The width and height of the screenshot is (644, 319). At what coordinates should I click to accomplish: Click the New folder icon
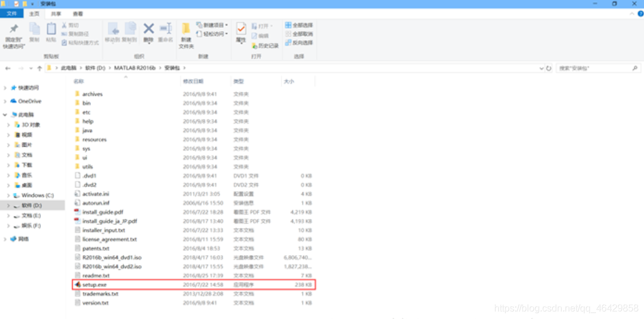(x=186, y=29)
